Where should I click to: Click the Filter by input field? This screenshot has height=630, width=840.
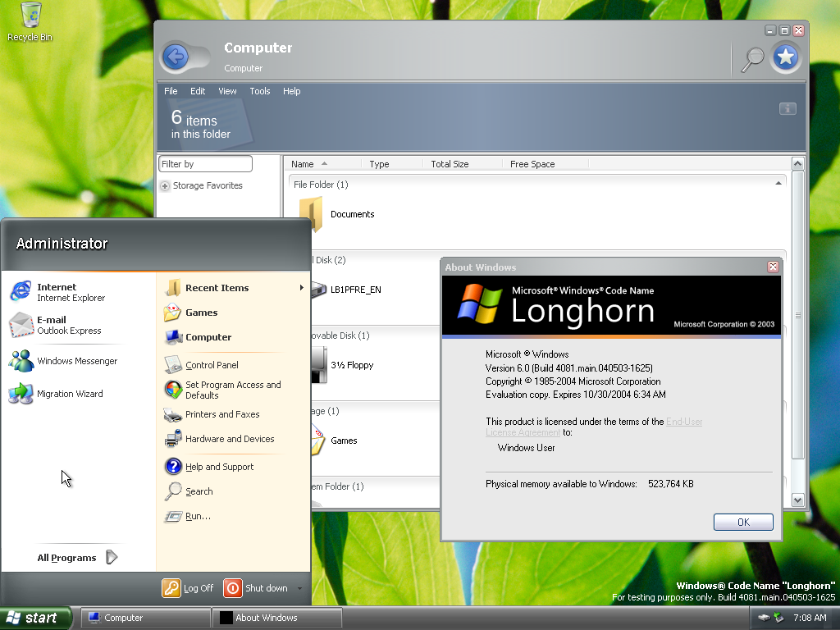205,164
